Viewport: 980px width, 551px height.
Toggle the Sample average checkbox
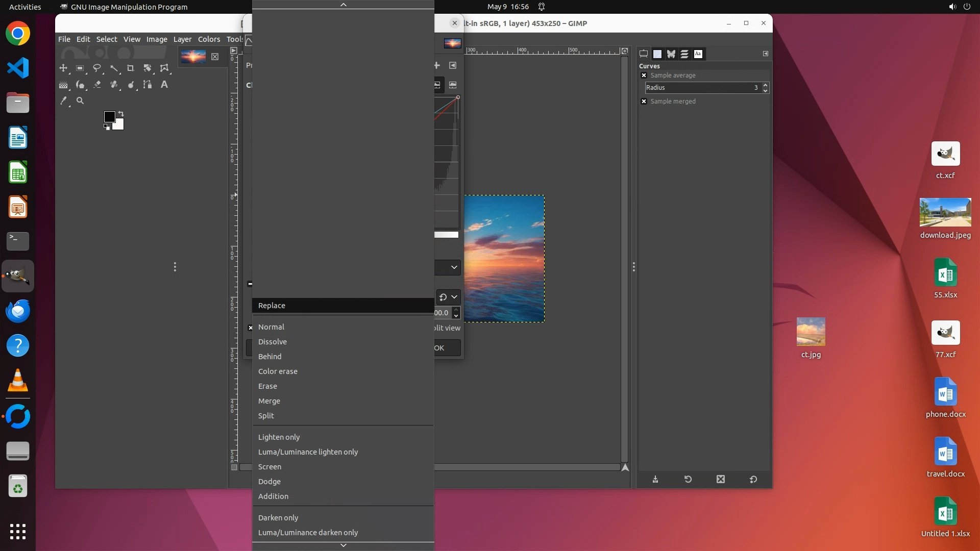[644, 76]
